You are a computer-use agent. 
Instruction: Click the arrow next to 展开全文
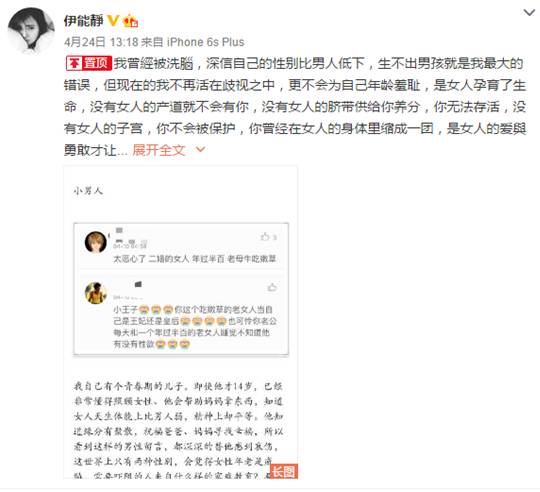coord(200,150)
